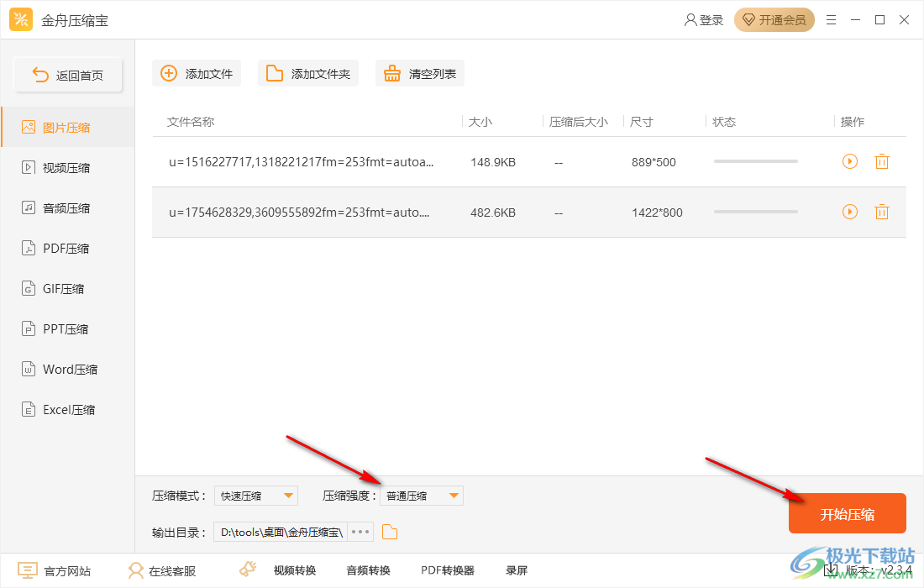Screen dimensions: 924x588
Task: Click 添加文件 to add files
Action: click(x=197, y=74)
